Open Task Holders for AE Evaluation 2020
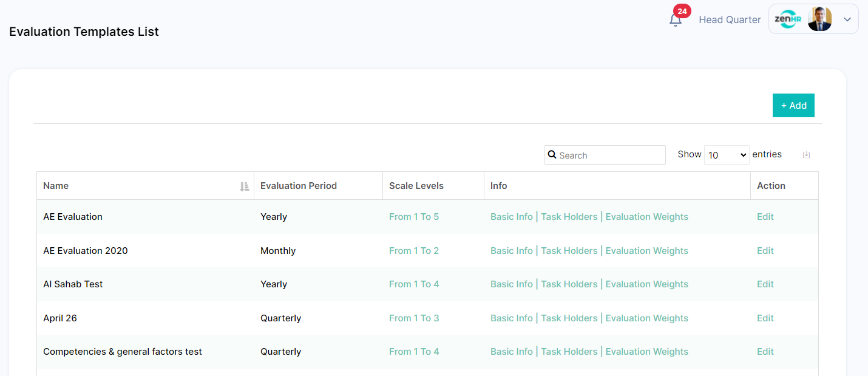The height and width of the screenshot is (376, 868). (x=569, y=251)
